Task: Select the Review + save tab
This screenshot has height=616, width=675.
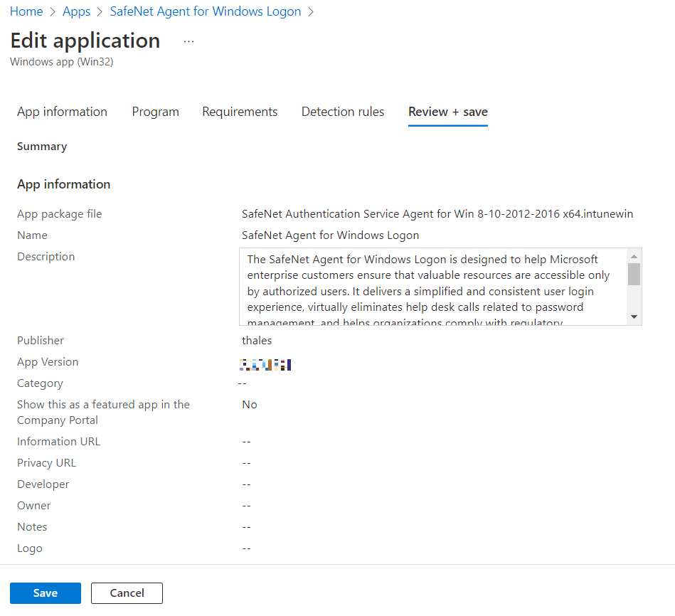Action: click(447, 112)
